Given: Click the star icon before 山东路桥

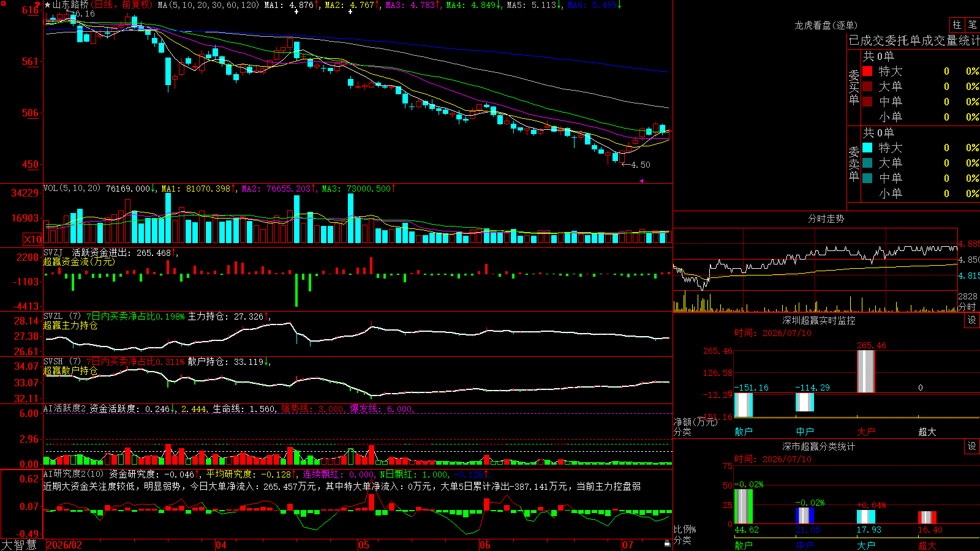Looking at the screenshot, I should pyautogui.click(x=48, y=5).
